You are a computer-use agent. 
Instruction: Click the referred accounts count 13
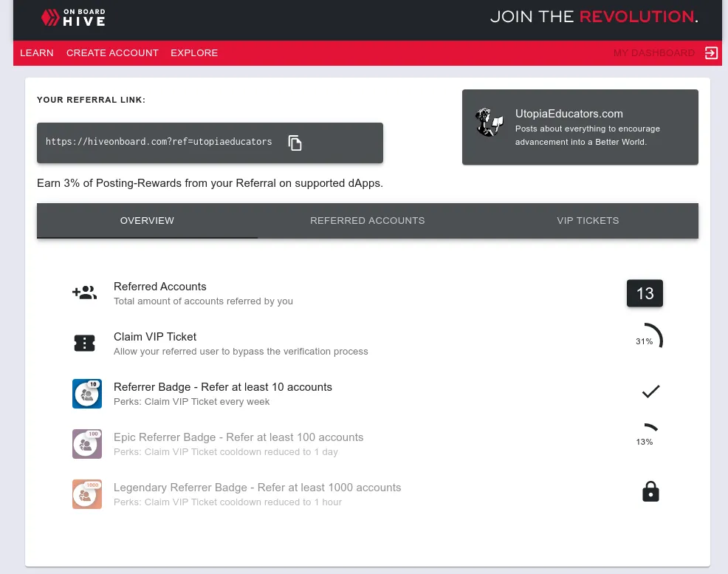pos(645,293)
